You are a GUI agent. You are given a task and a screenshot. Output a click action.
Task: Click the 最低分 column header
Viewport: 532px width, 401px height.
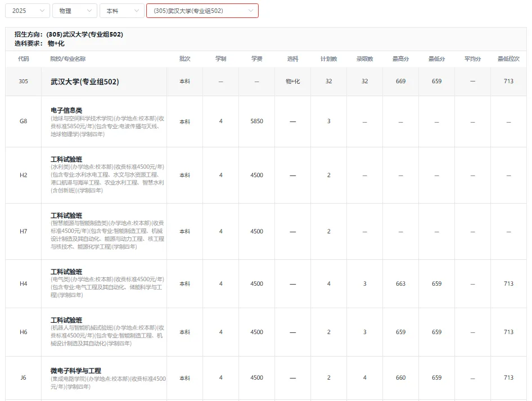pos(436,58)
